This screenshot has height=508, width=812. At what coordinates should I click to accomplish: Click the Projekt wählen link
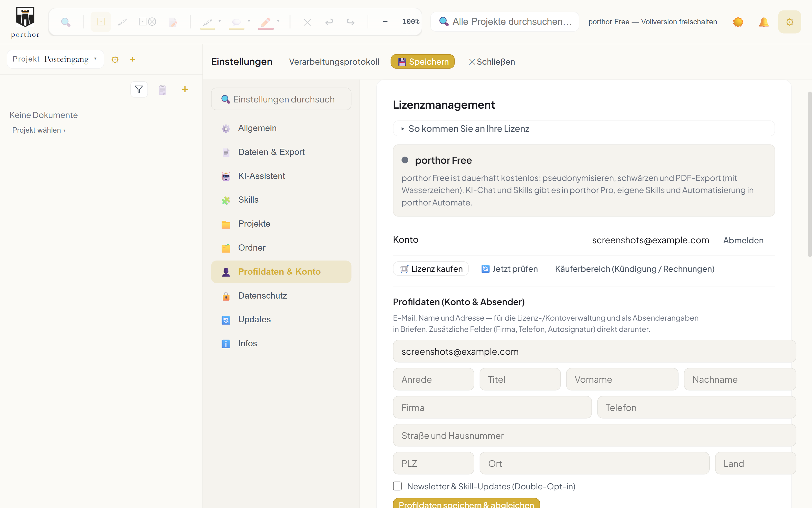point(39,130)
